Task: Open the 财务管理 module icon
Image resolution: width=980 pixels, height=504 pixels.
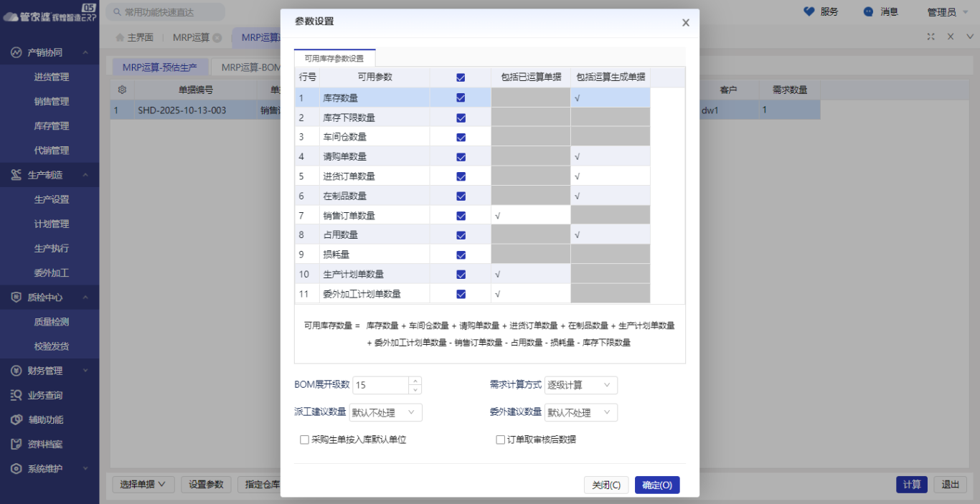Action: tap(17, 371)
